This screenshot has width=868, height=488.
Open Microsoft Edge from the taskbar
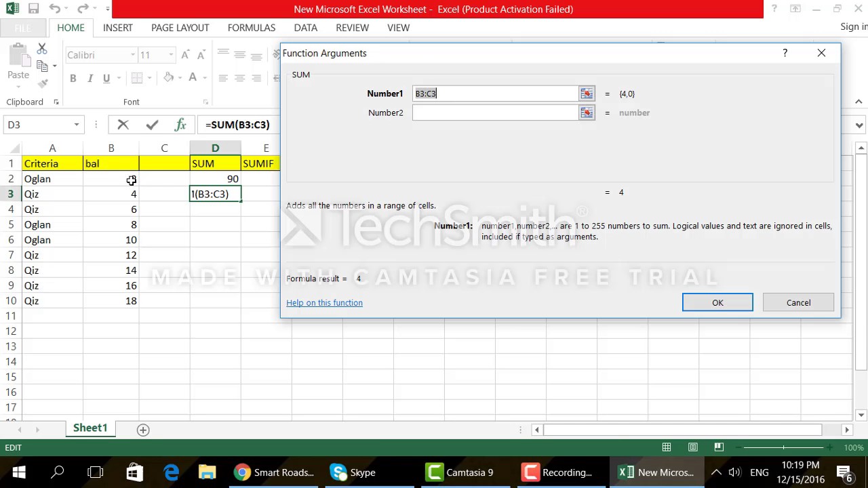tap(171, 472)
